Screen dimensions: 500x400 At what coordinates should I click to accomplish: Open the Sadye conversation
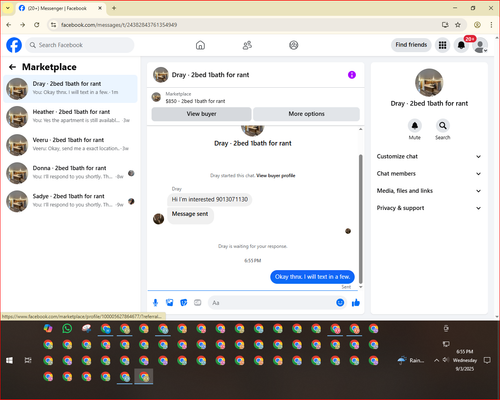[x=70, y=201]
